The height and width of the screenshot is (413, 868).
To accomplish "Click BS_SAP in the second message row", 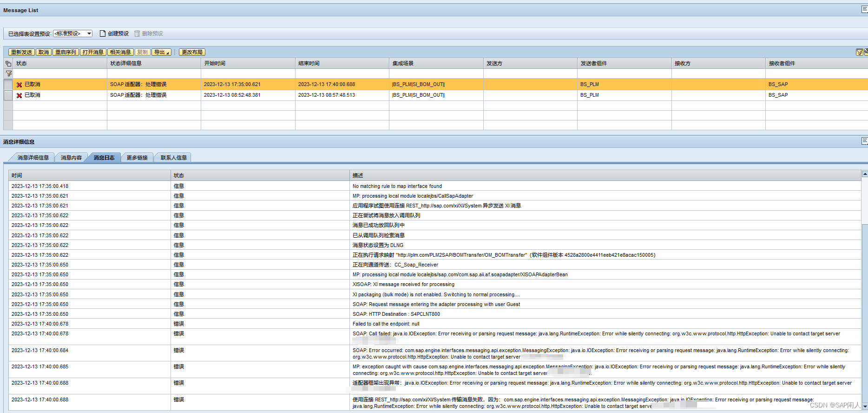I will (778, 95).
